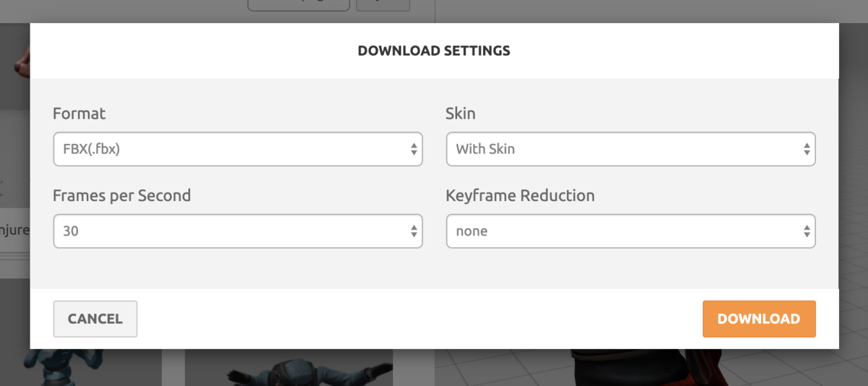The image size is (868, 386).
Task: Click the Frames per Second arrow icon
Action: (x=413, y=231)
